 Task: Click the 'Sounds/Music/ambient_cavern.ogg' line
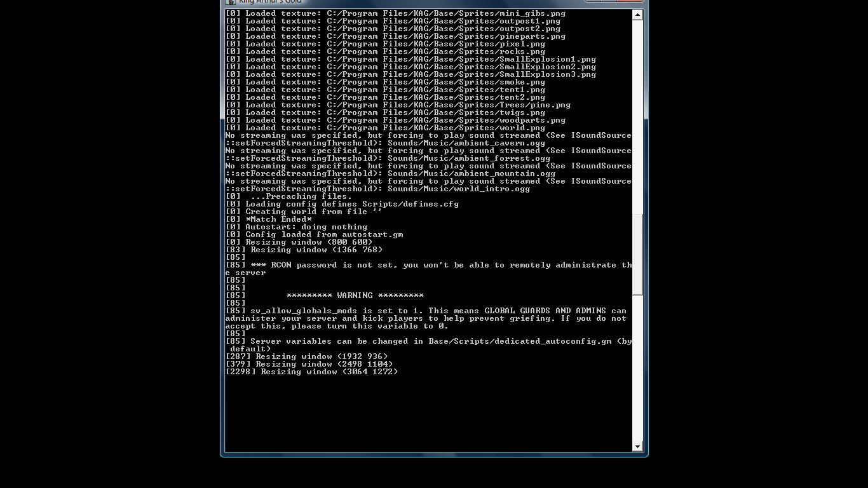pos(385,143)
